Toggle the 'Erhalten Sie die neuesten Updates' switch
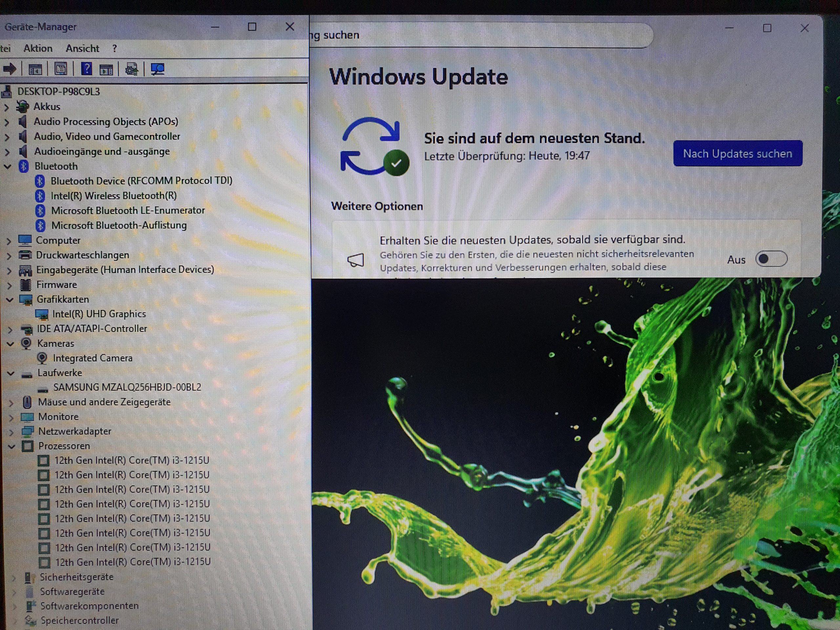 771,259
